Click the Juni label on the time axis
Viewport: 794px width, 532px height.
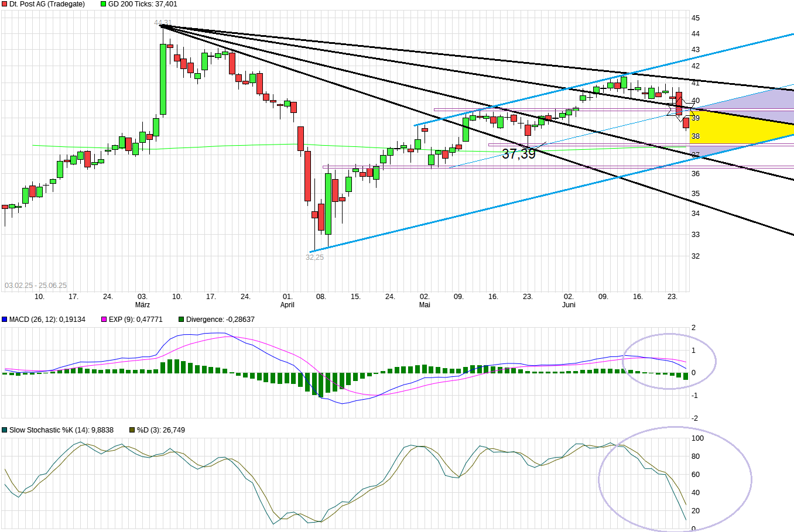click(569, 305)
